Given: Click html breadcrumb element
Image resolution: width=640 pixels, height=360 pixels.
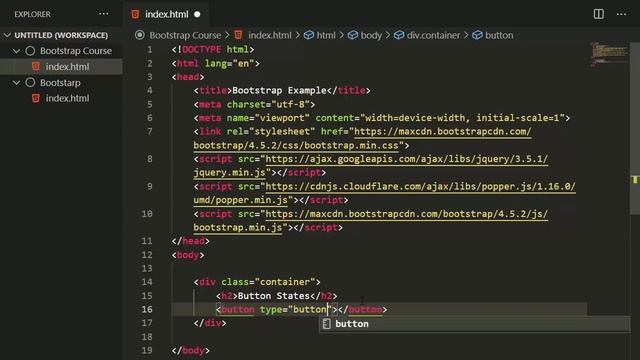Looking at the screenshot, I should click(x=326, y=35).
